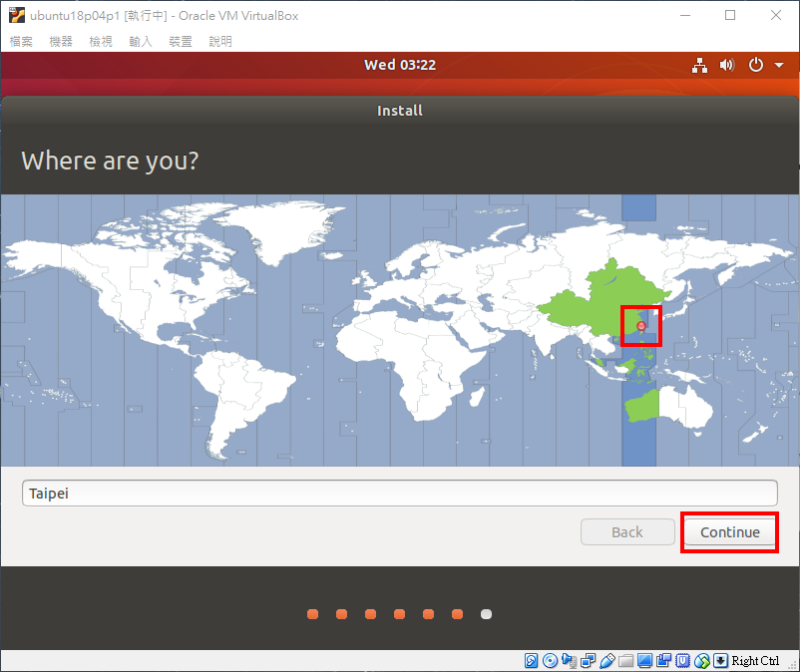Open the 機器 menu
The height and width of the screenshot is (672, 800).
click(x=61, y=41)
